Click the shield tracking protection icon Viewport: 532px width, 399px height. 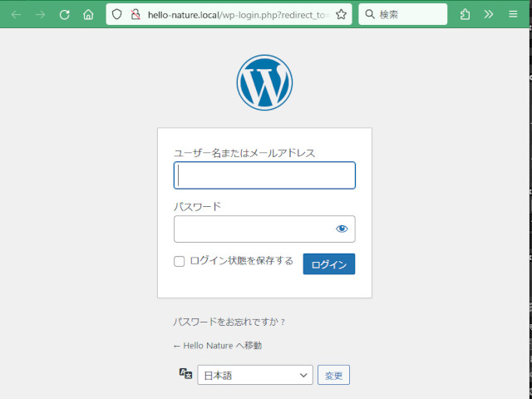[117, 14]
